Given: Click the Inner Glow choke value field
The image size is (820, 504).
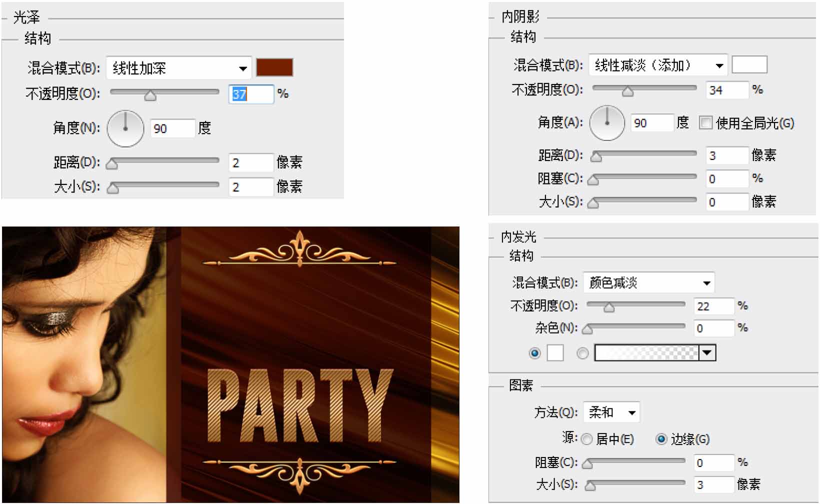Looking at the screenshot, I should pyautogui.click(x=714, y=462).
